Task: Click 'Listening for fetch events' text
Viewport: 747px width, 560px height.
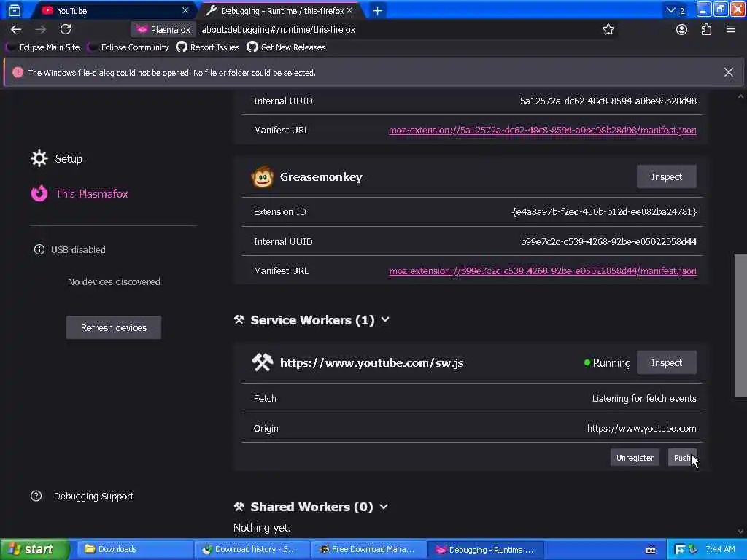Action: [644, 399]
